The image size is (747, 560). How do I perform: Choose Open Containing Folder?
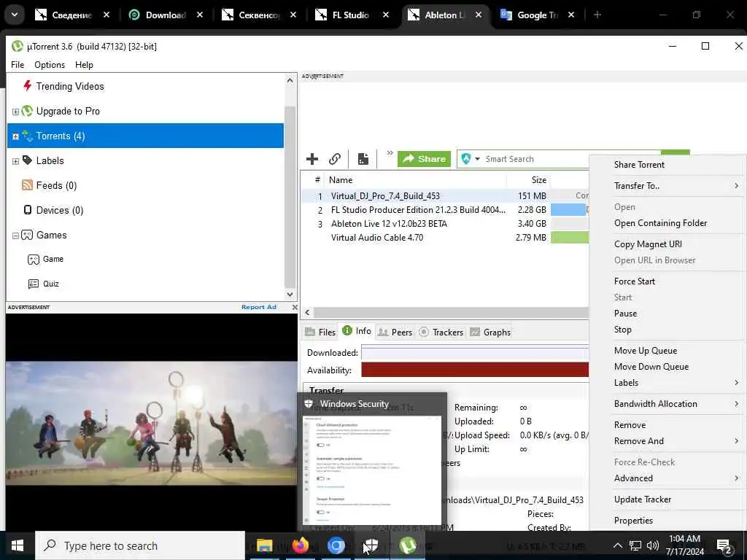(660, 223)
